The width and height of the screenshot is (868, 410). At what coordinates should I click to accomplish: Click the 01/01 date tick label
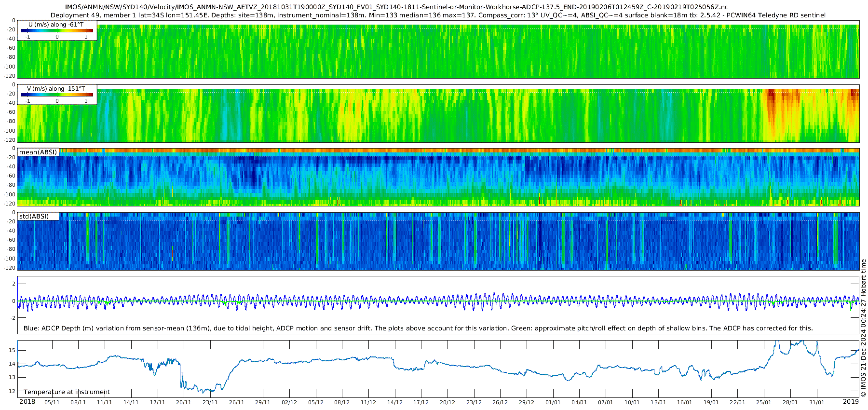[x=553, y=402]
